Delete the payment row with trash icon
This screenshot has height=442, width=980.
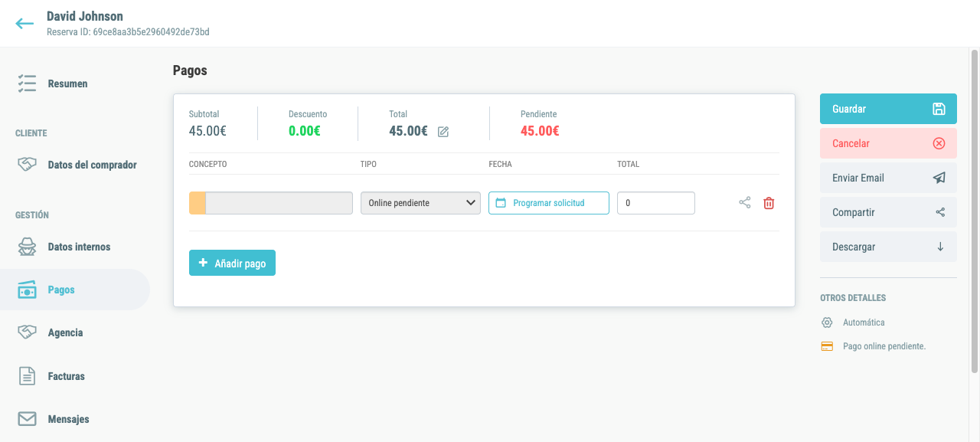(x=769, y=203)
